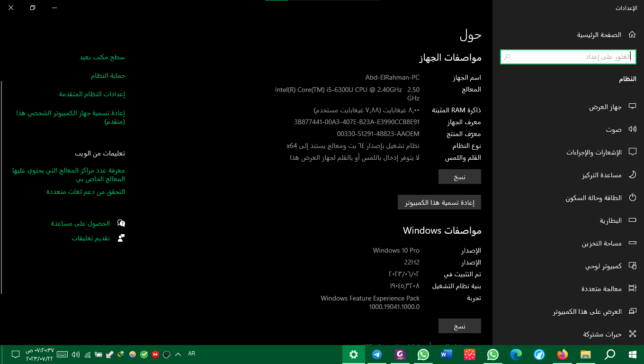Show hidden tray icons chevron
The image size is (644, 364).
(178, 354)
